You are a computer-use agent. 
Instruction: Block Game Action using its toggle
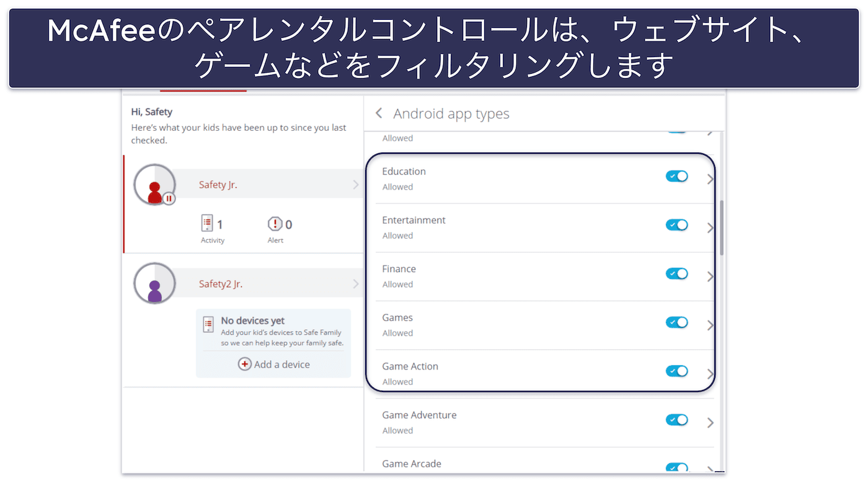point(676,371)
